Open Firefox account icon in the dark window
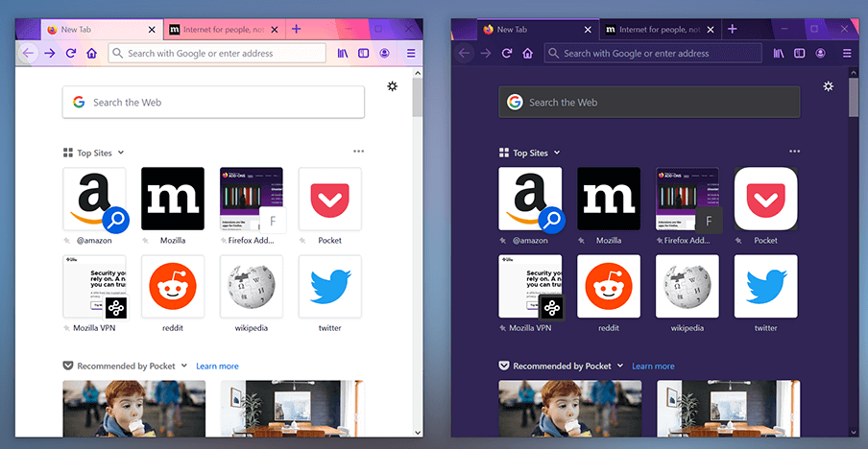Image resolution: width=868 pixels, height=449 pixels. coord(820,53)
